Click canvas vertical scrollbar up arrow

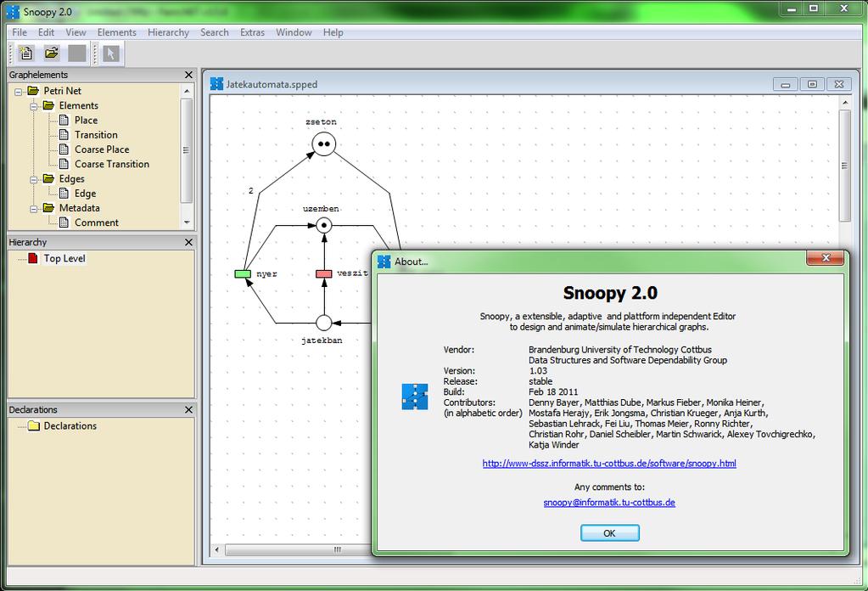[845, 103]
